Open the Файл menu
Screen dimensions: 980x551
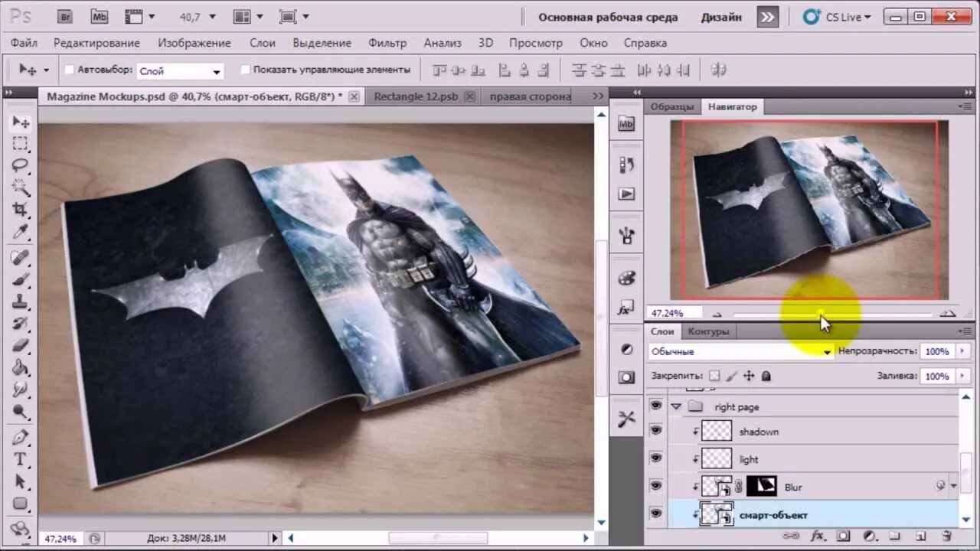click(x=24, y=43)
